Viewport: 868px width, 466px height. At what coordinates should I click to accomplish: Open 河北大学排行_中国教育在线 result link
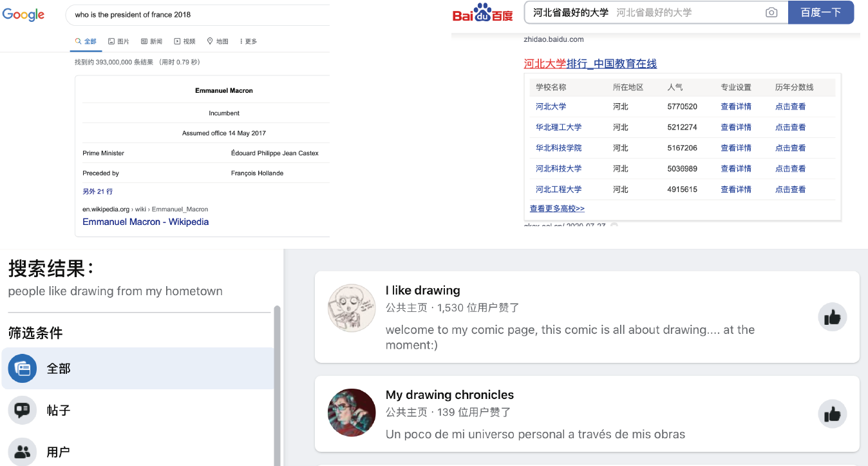click(590, 64)
